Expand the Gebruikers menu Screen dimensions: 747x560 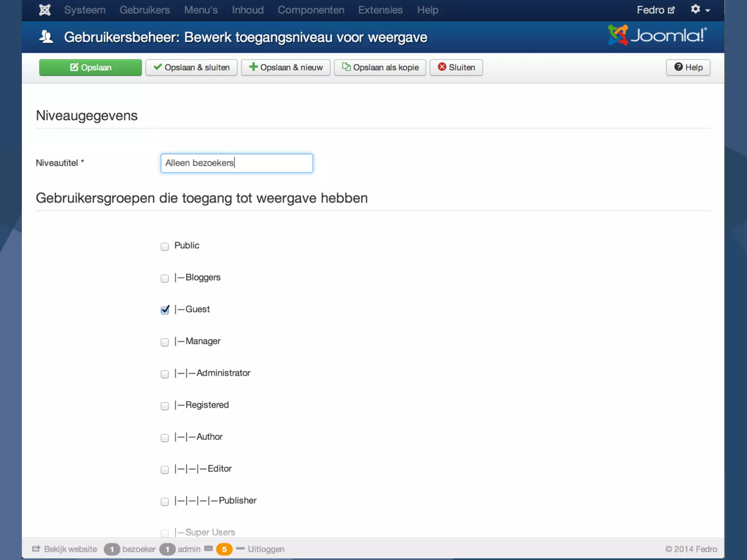(144, 10)
